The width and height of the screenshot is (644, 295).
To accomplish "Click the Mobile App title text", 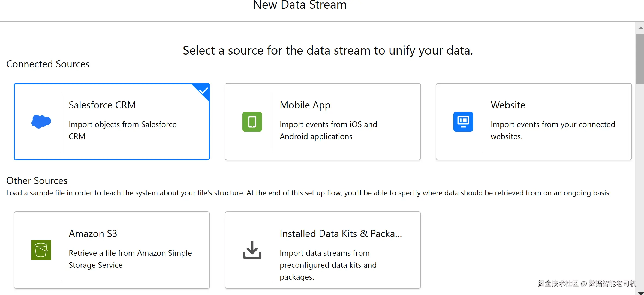I will coord(305,105).
